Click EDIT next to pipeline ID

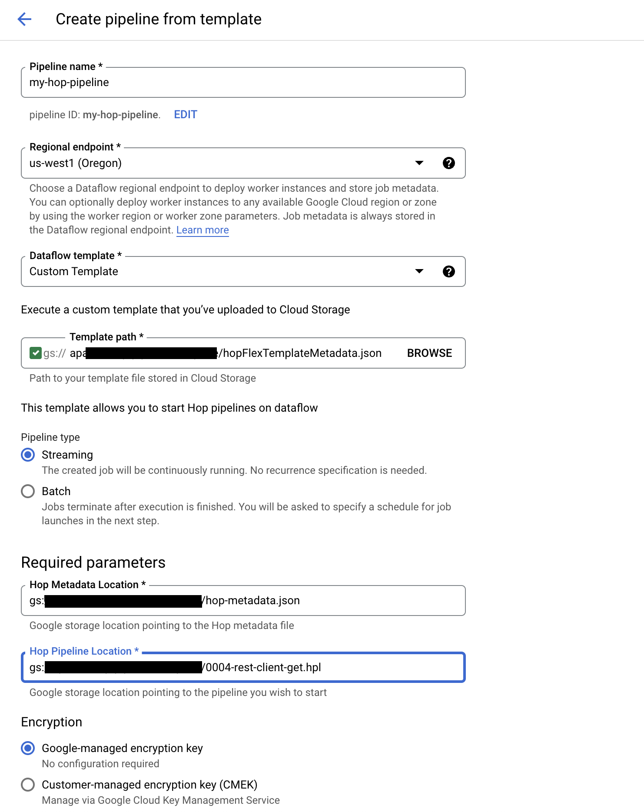pyautogui.click(x=186, y=115)
